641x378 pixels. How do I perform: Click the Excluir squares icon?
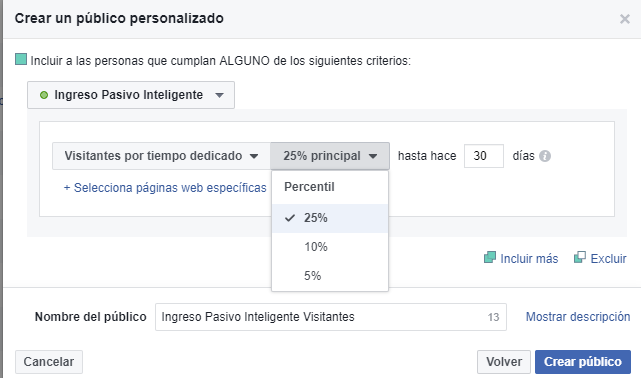(x=580, y=257)
